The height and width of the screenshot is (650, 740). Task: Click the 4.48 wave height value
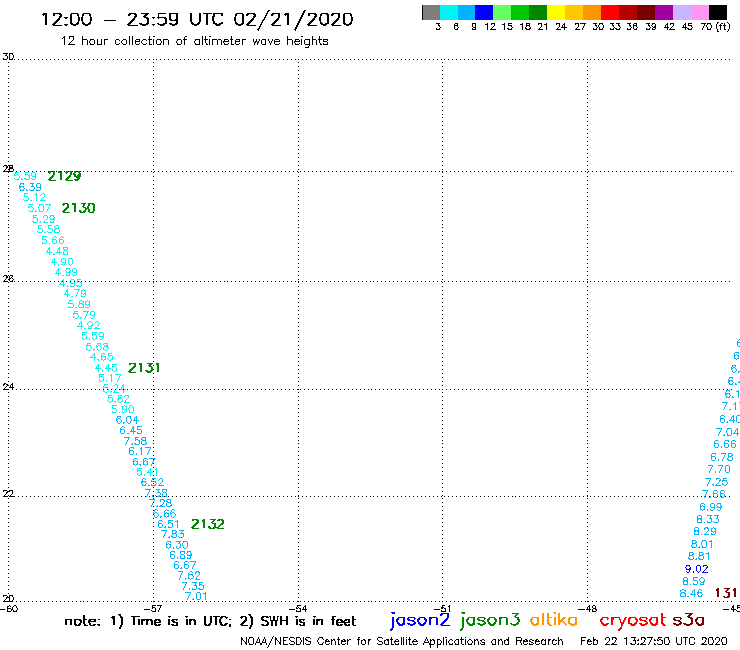(57, 251)
